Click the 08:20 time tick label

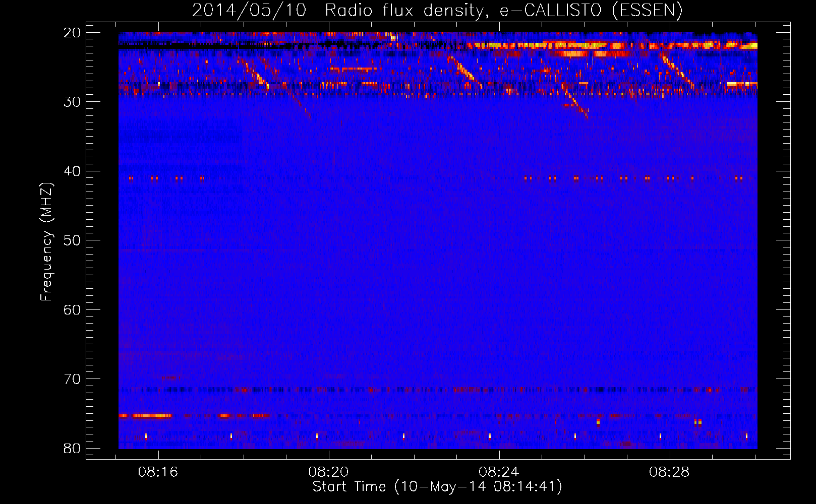click(x=329, y=472)
